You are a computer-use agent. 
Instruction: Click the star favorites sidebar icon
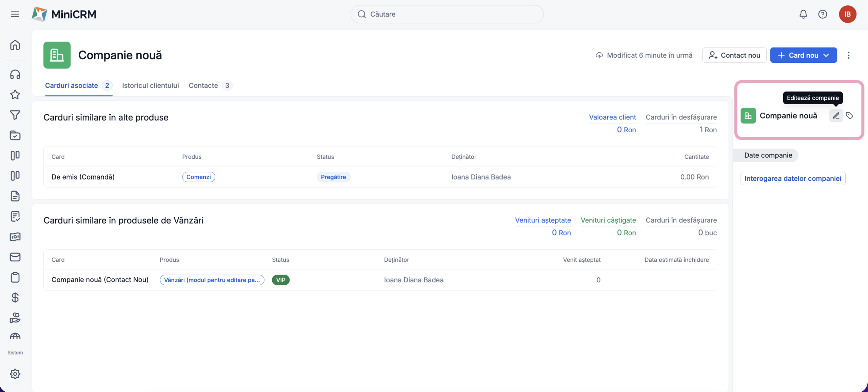pyautogui.click(x=15, y=95)
